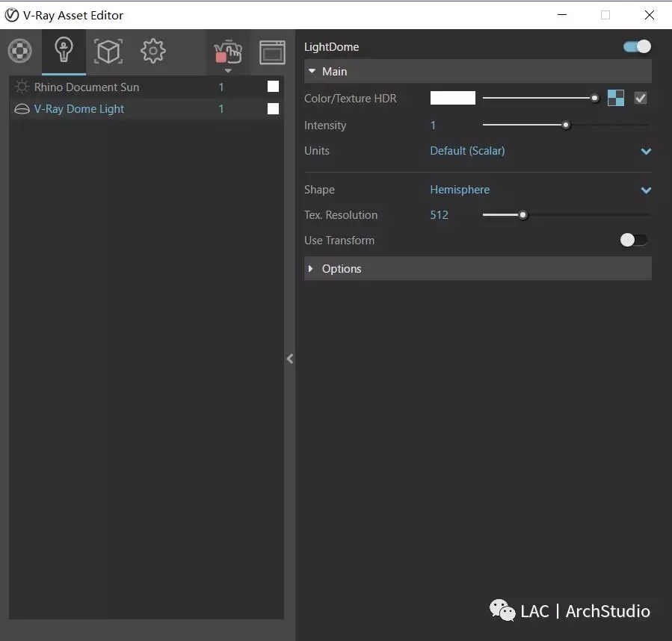Show the V-Ray Frame Buffer window icon
Viewport: 672px width, 641px height.
[272, 52]
